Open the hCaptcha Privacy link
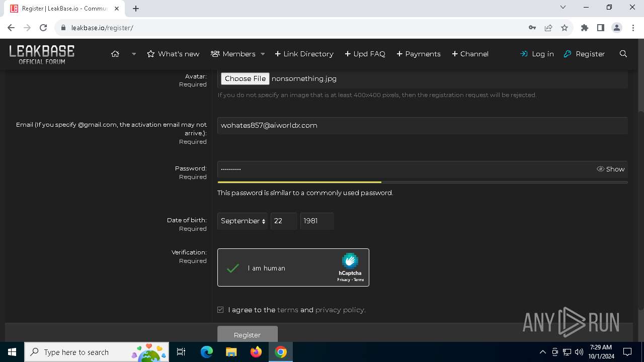This screenshot has width=644, height=362. [x=343, y=280]
